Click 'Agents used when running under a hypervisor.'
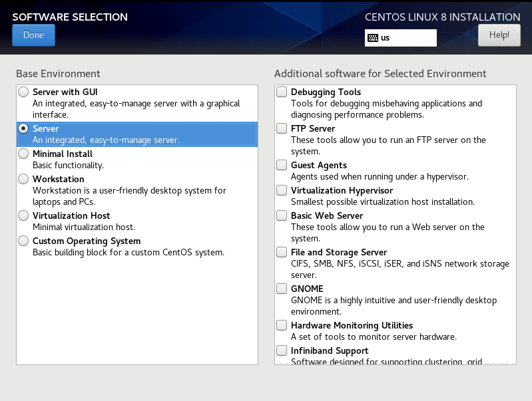 tap(380, 177)
